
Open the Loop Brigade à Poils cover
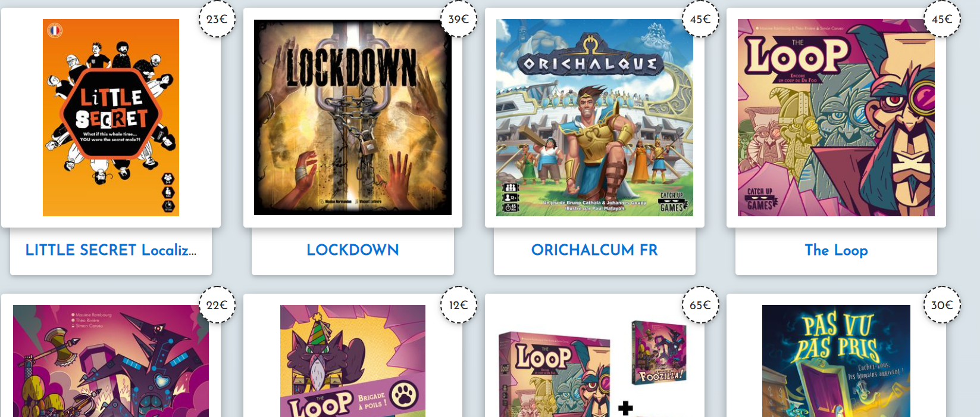pyautogui.click(x=353, y=361)
